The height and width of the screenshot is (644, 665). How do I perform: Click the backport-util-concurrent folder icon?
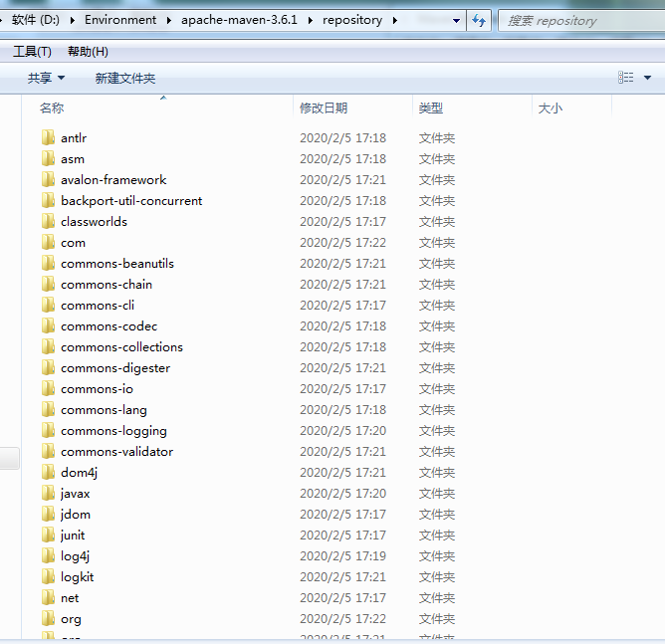[48, 200]
